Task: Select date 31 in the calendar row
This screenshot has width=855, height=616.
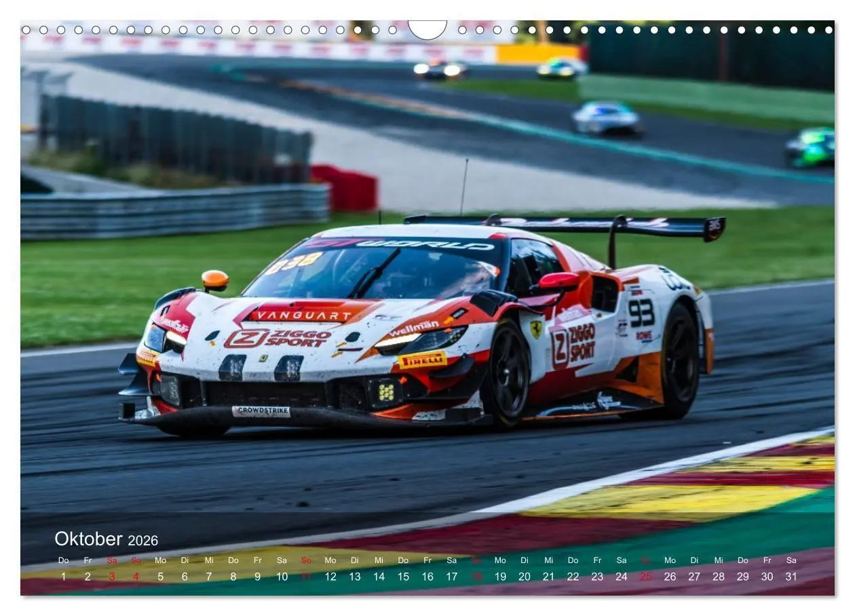Action: coord(791,577)
